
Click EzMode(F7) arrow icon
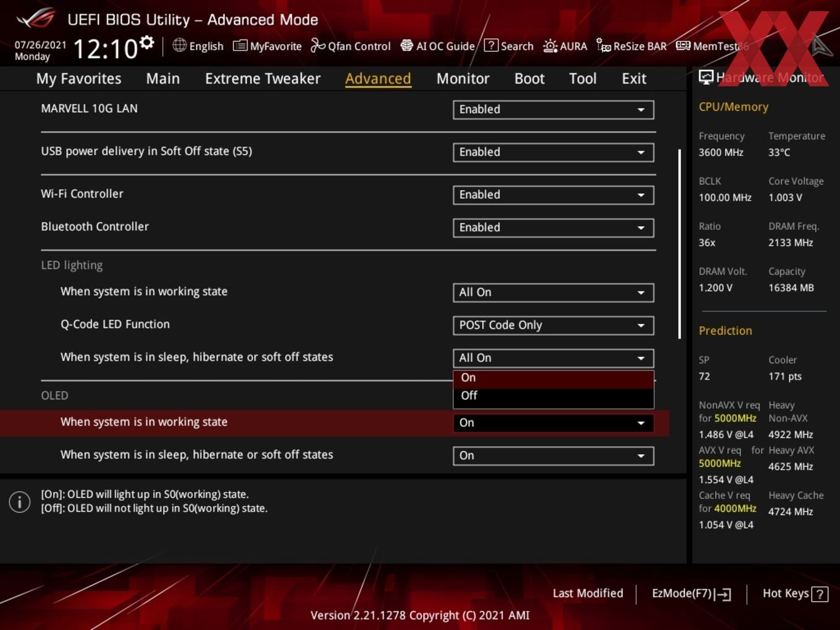(723, 594)
